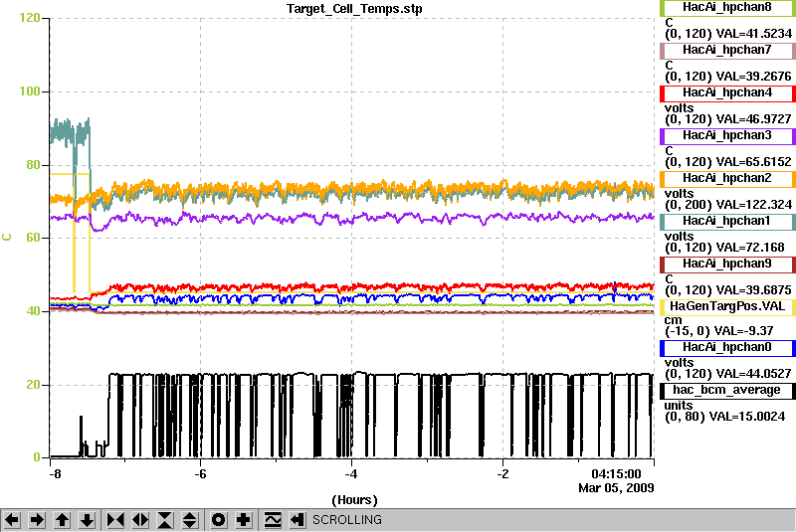Image resolution: width=796 pixels, height=532 pixels.
Task: Select the orange HacAi_hpchan2 legend box
Action: (727, 179)
